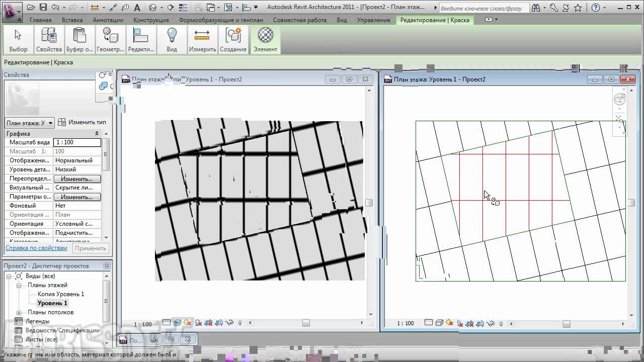
Task: Toggle detail level icon in right view control bar
Action: click(x=429, y=322)
